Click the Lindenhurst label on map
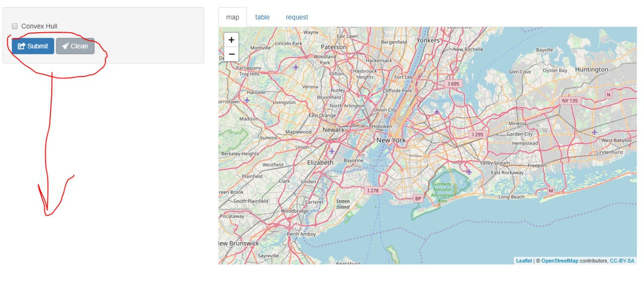 coord(610,152)
